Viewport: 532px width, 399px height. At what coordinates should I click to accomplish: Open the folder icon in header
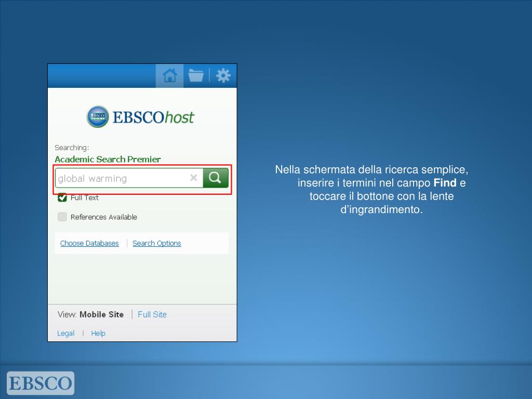pos(196,75)
